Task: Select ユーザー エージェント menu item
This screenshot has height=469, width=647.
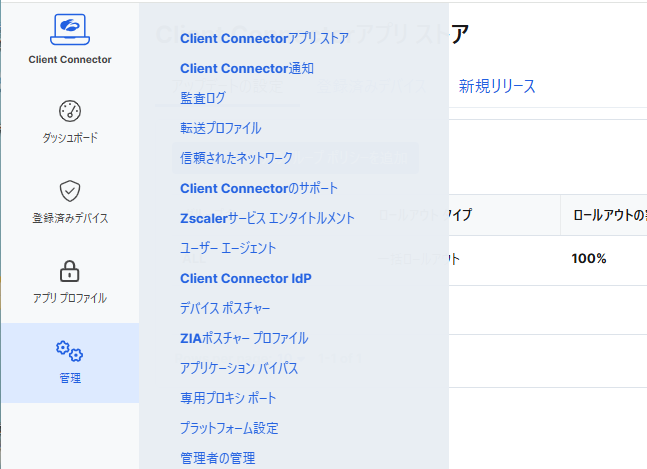Action: 228,248
